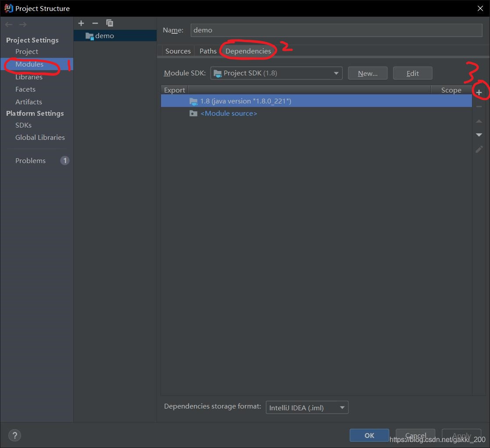Edit dependency using the pencil icon
This screenshot has width=490, height=448.
(x=479, y=149)
